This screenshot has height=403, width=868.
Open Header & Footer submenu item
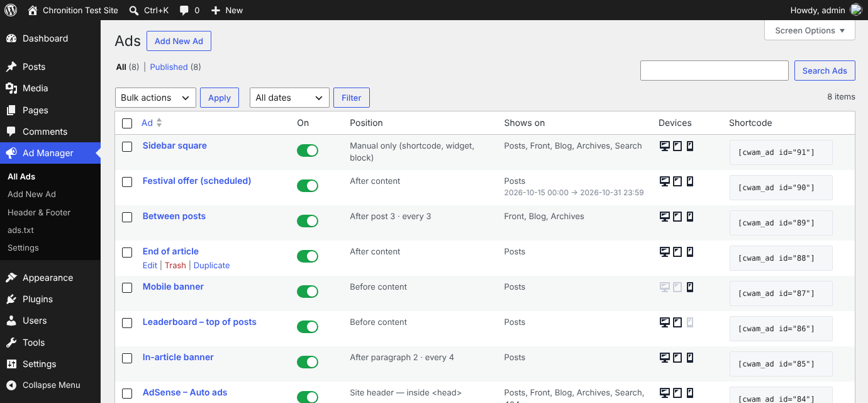click(39, 212)
